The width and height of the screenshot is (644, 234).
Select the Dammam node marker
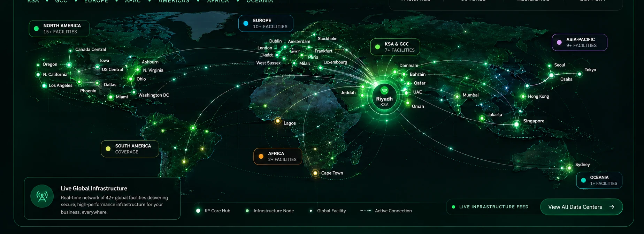(395, 71)
